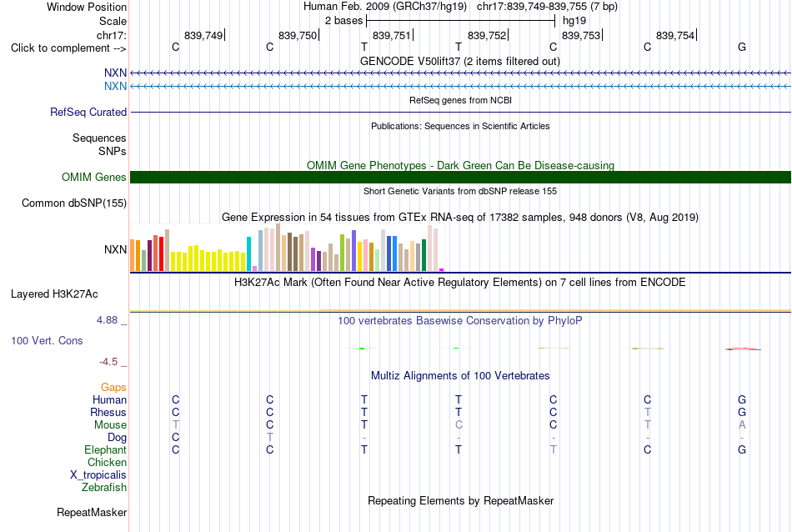Click the Elephant species label
792x532 pixels.
105,450
